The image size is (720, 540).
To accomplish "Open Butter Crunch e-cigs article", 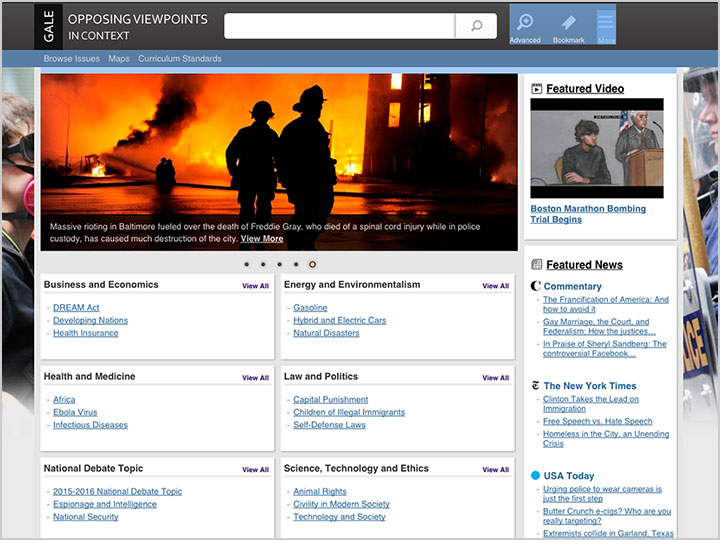I will point(607,516).
